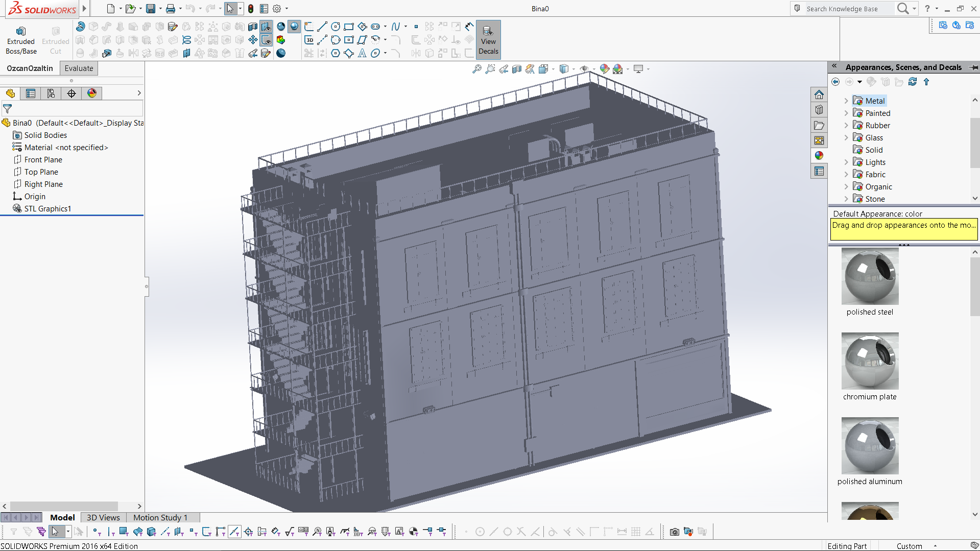Expand the SOLIDWORKS menu flyout arrow

(85, 9)
